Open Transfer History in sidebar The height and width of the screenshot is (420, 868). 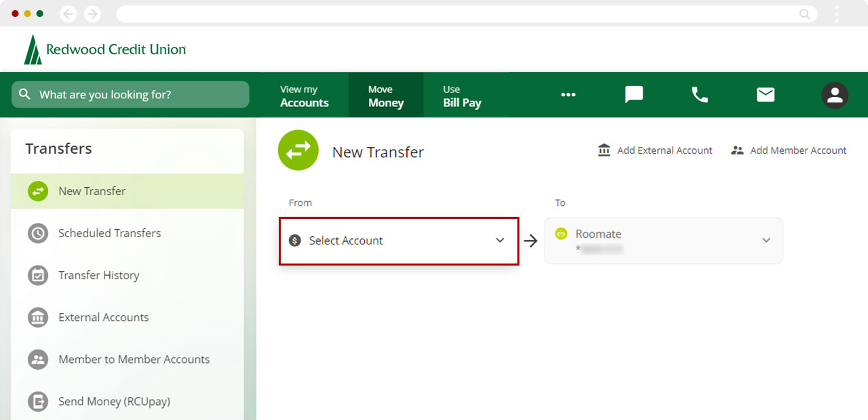pyautogui.click(x=127, y=275)
